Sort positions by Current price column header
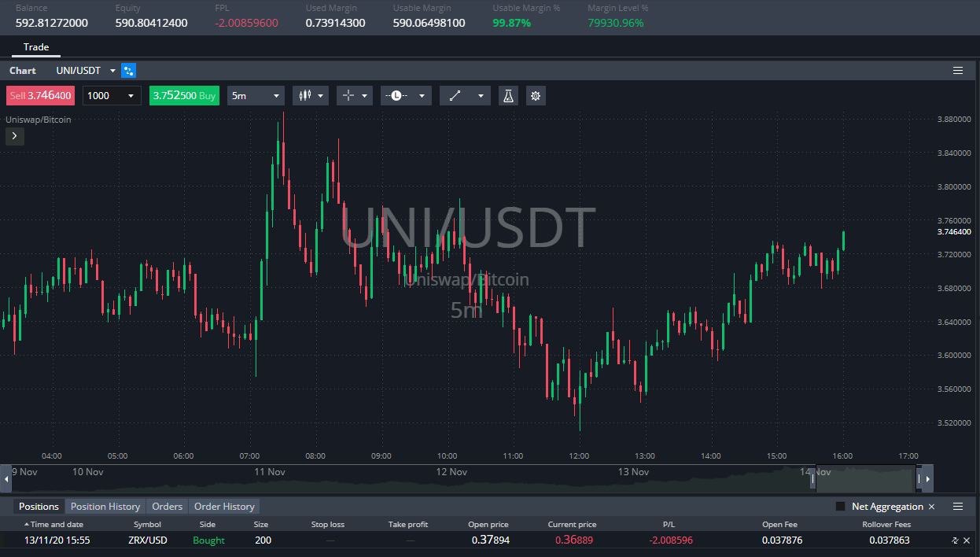This screenshot has height=557, width=980. 573,525
